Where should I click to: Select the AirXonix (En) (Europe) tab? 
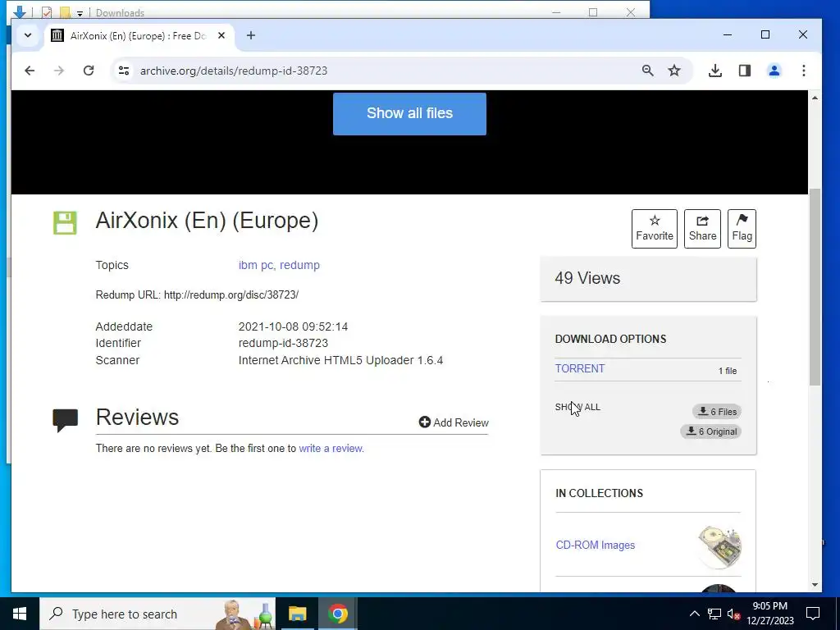(139, 36)
